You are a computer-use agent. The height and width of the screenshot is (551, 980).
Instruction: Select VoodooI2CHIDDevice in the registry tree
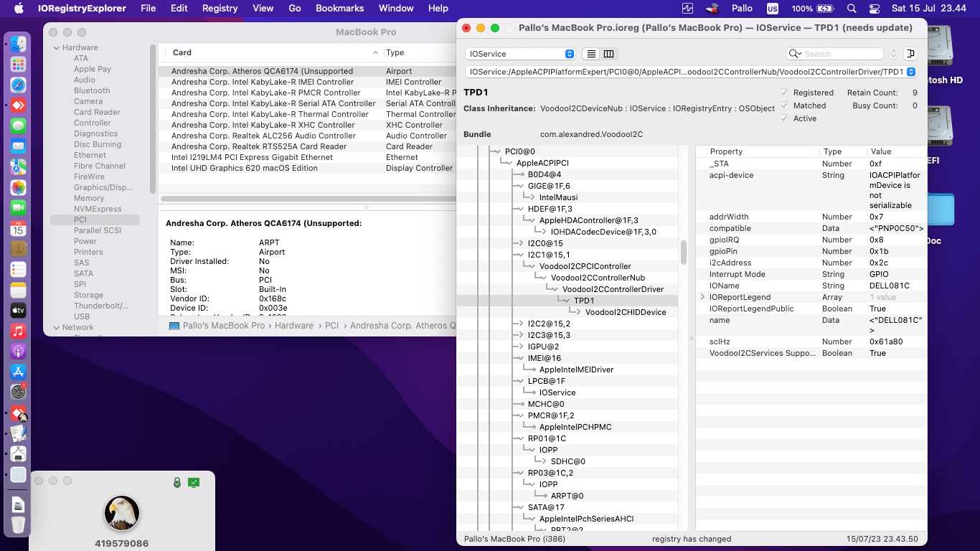pos(625,312)
